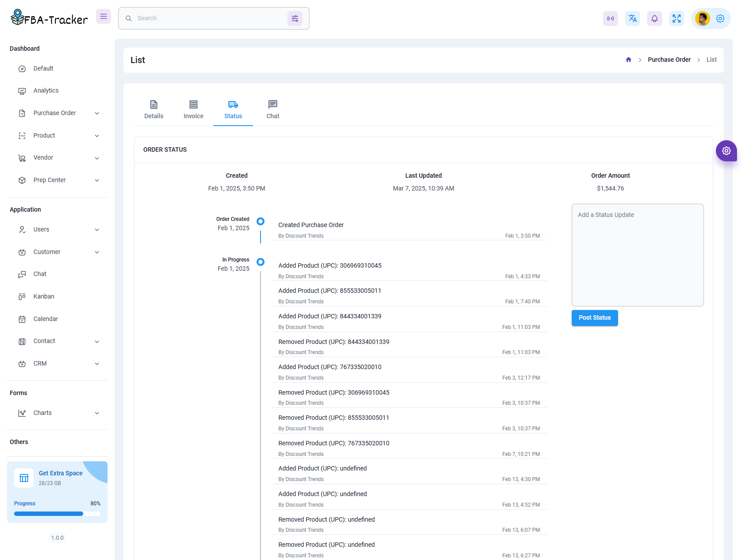Switch to the Invoice tab
The height and width of the screenshot is (560, 741).
pos(194,110)
